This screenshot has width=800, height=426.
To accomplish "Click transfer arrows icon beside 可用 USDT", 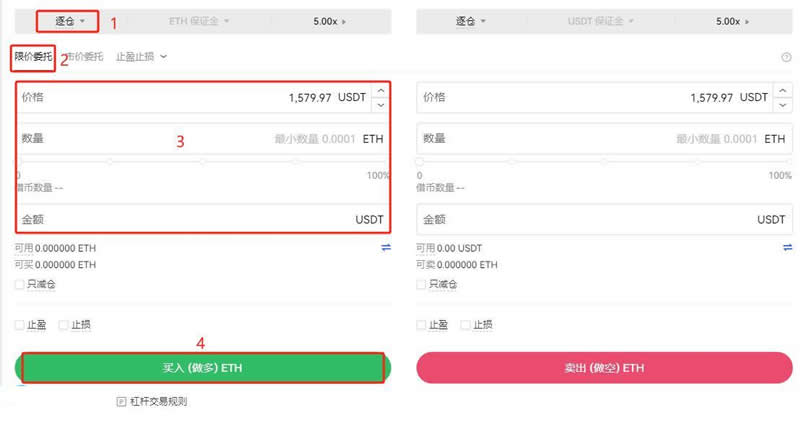I will point(786,247).
